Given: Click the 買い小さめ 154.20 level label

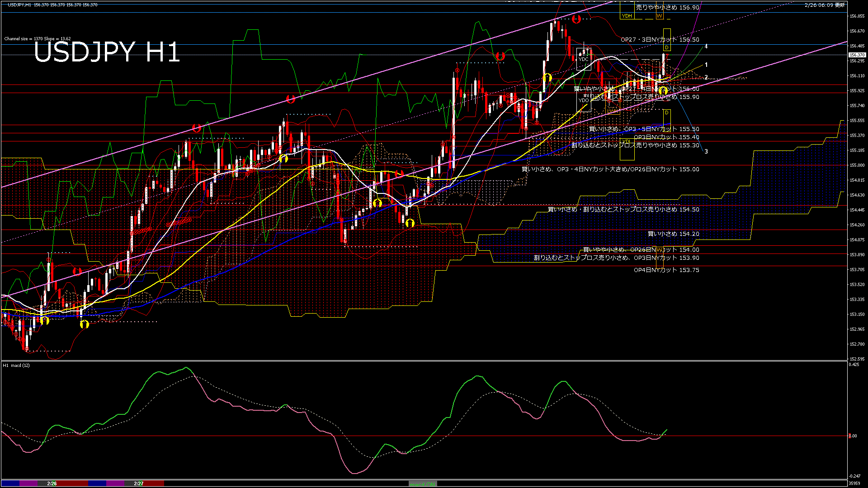Looking at the screenshot, I should [673, 234].
